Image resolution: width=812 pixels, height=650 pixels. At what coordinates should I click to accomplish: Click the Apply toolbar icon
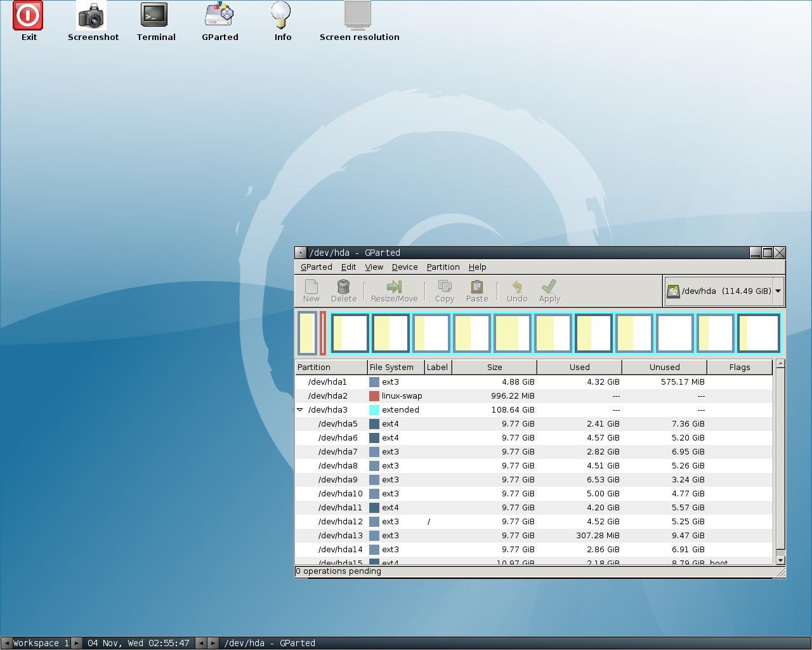click(x=549, y=291)
